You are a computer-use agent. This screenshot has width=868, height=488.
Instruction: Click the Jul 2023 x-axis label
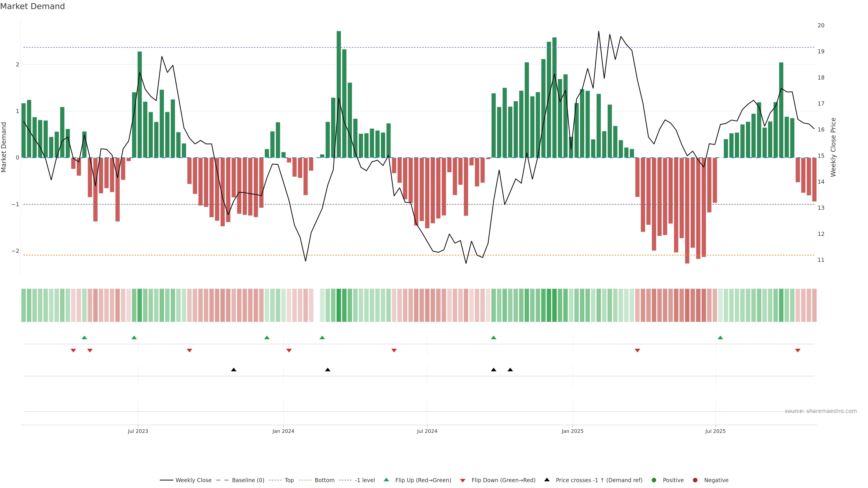tap(138, 431)
